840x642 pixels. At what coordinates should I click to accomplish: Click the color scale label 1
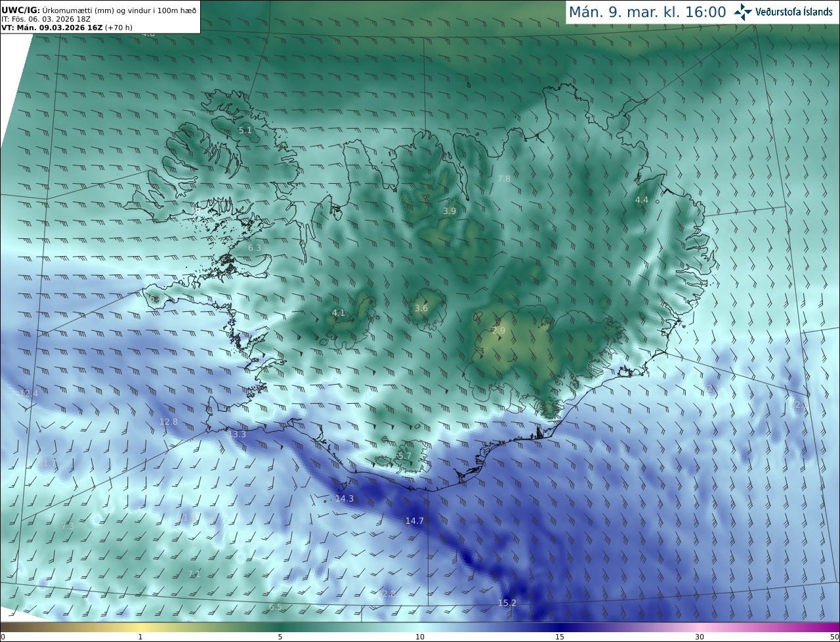pyautogui.click(x=140, y=637)
